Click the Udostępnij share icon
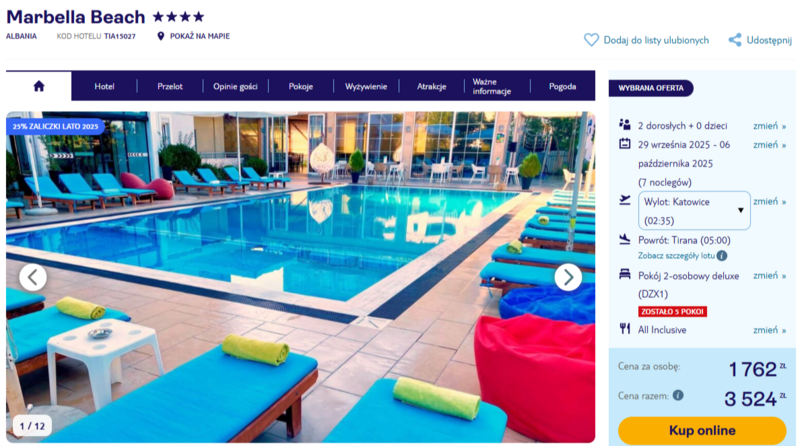This screenshot has width=800, height=446. pyautogui.click(x=735, y=40)
